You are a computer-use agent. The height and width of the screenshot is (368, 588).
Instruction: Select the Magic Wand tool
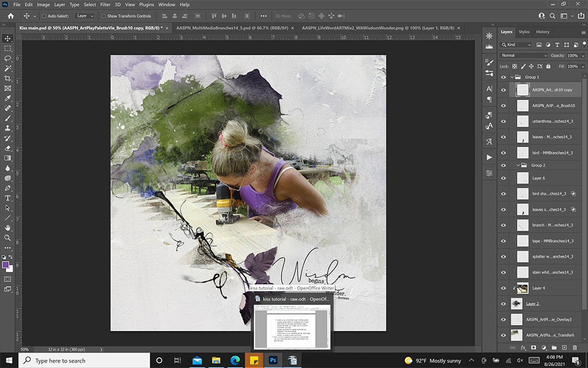point(8,68)
